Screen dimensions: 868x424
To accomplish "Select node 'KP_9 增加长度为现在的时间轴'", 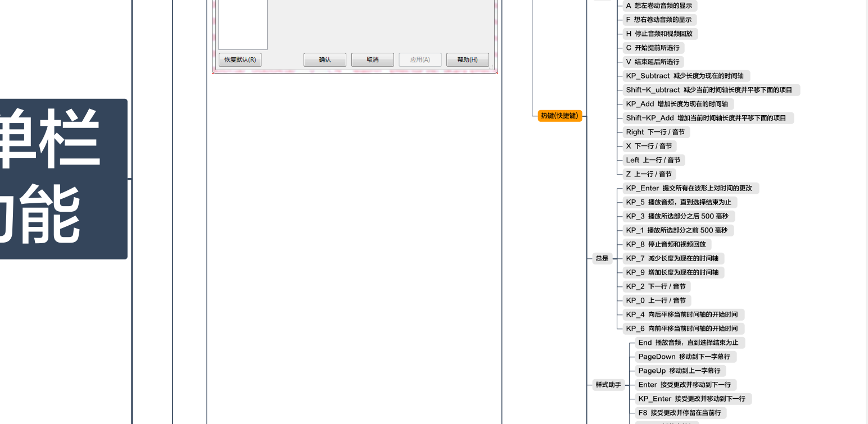I will click(x=673, y=272).
